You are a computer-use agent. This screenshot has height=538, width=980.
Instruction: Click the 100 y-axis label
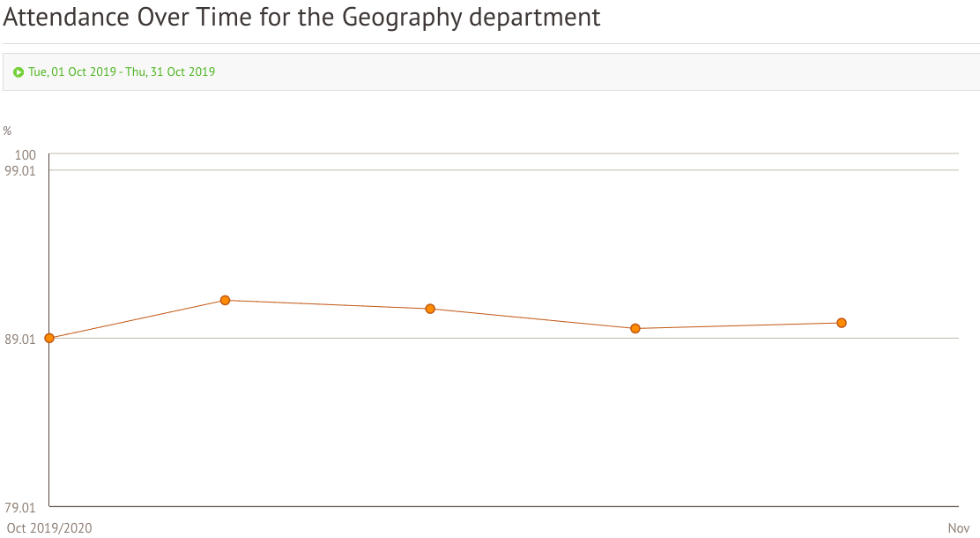coord(26,155)
